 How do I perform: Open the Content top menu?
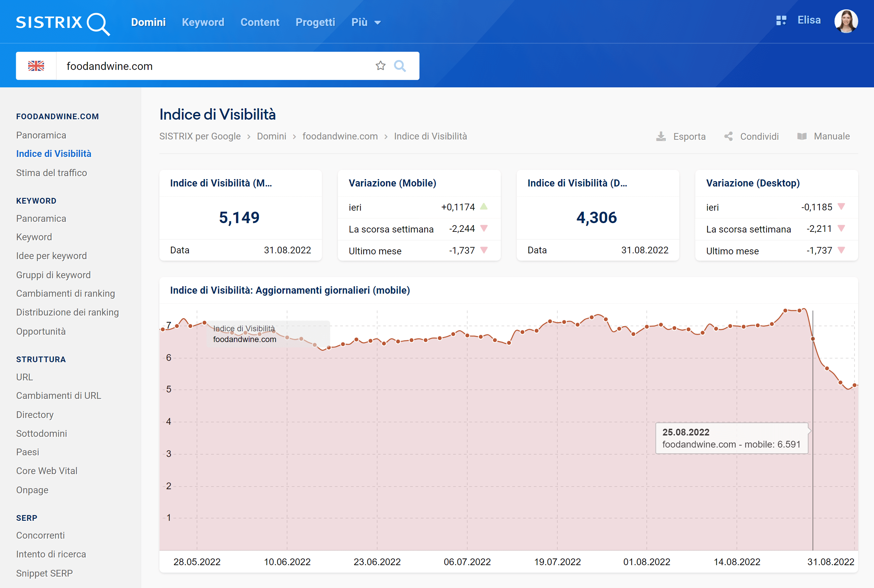tap(260, 23)
